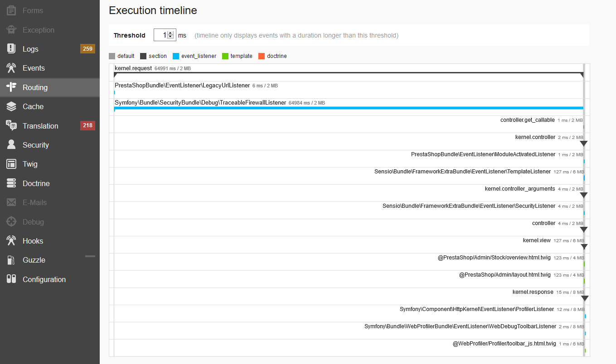The width and height of the screenshot is (616, 364).
Task: Open the Logs panel
Action: point(50,49)
